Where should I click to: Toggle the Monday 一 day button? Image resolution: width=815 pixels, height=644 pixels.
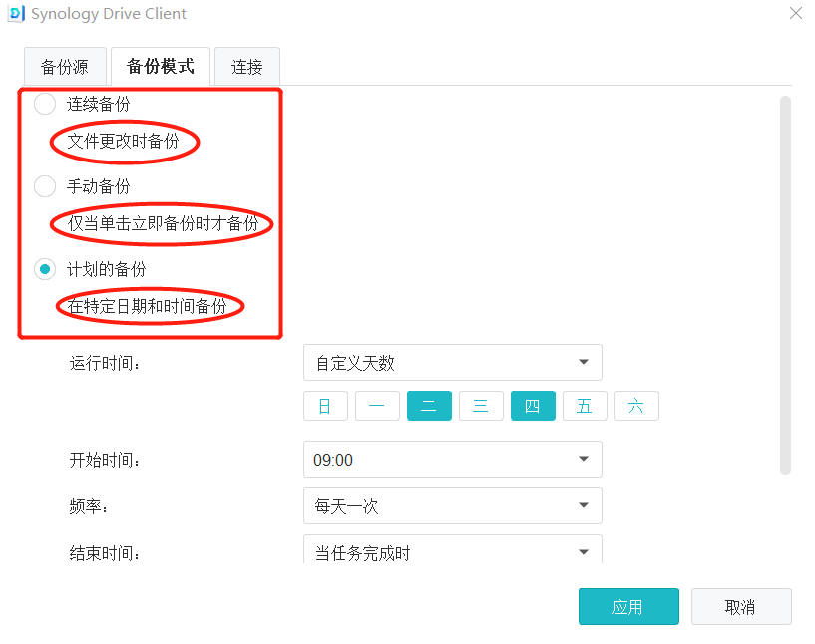click(377, 406)
